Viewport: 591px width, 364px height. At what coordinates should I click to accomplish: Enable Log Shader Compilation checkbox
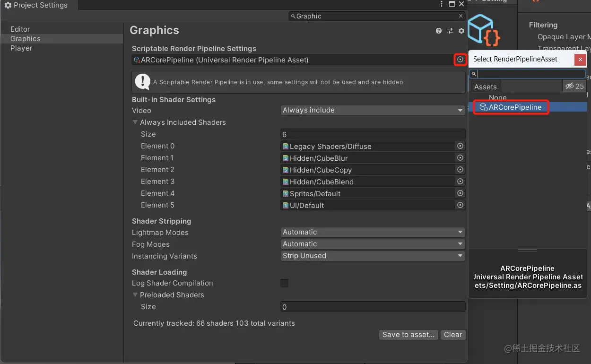point(285,283)
